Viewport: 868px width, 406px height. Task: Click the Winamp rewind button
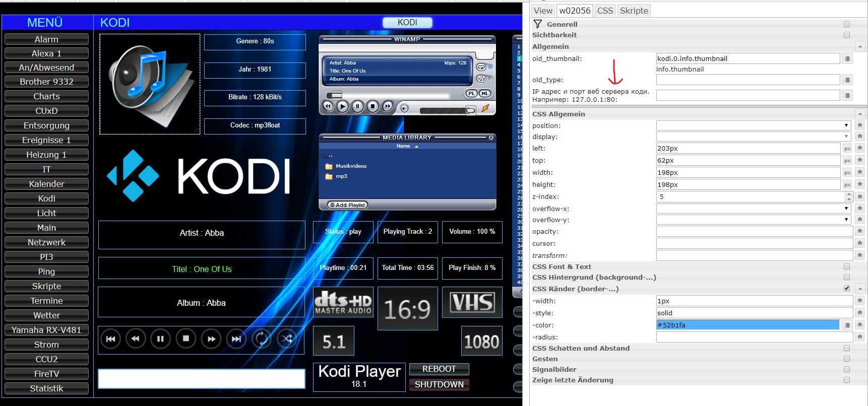[x=328, y=106]
